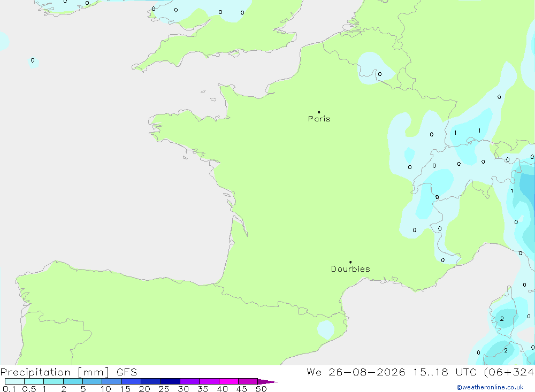
Task: Pick the legend swatch between 0.5 and 1
Action: click(x=34, y=381)
